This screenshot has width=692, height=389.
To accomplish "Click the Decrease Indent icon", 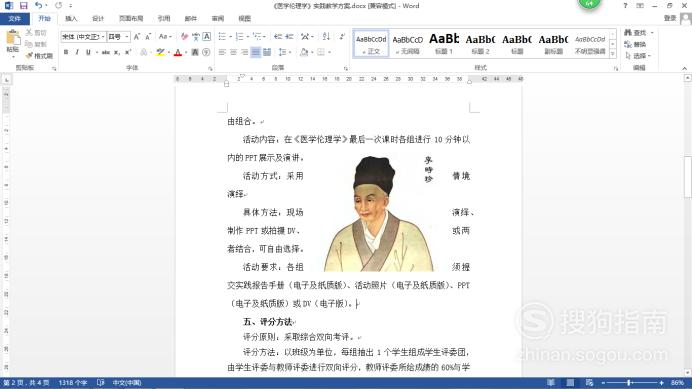I will [278, 37].
